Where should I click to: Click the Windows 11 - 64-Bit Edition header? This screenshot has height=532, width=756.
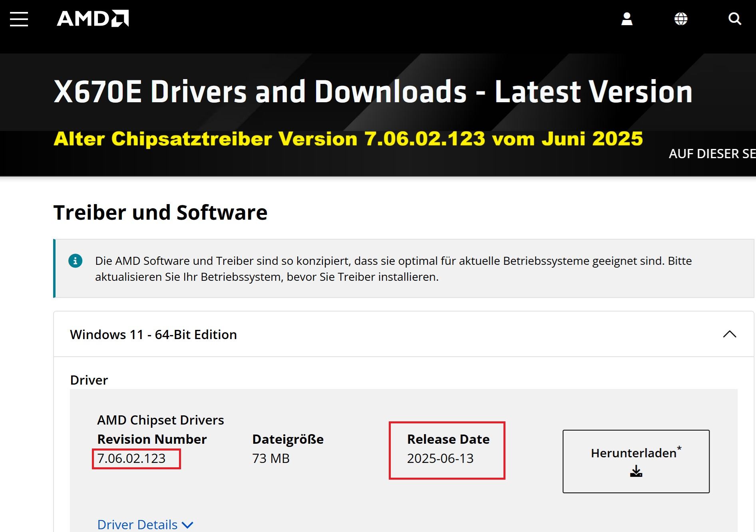click(x=153, y=335)
